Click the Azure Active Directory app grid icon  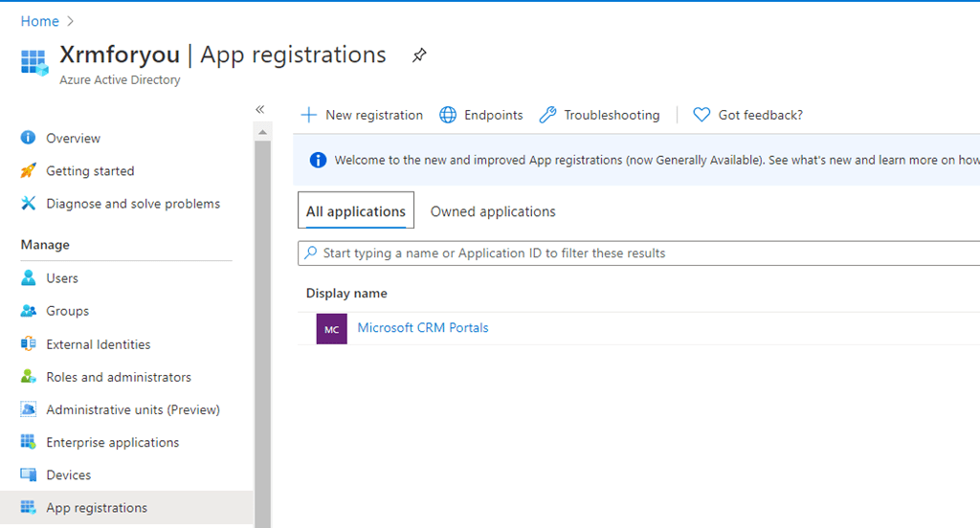click(x=34, y=63)
